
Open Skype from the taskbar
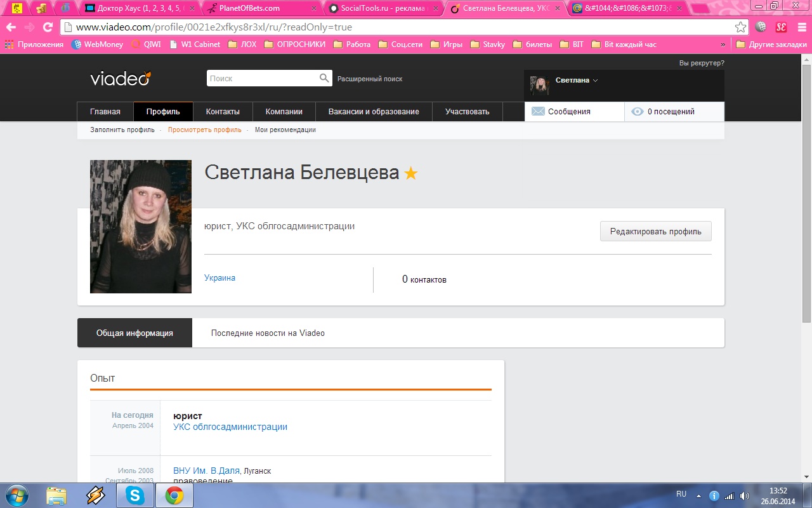coord(134,495)
